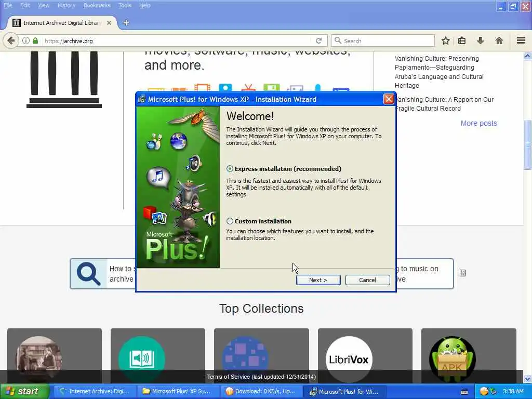Open the History menu
Viewport: 532px width, 399px height.
point(66,5)
